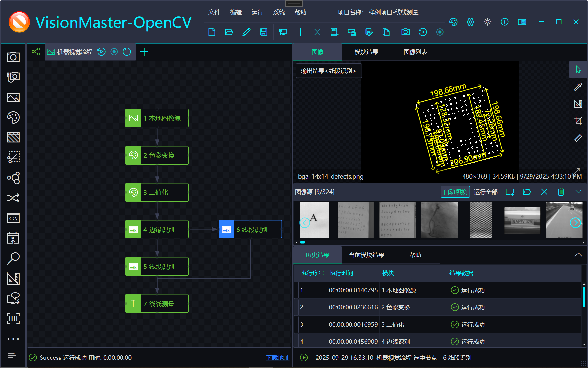Click the plus add icon in top toolbar

(x=300, y=32)
